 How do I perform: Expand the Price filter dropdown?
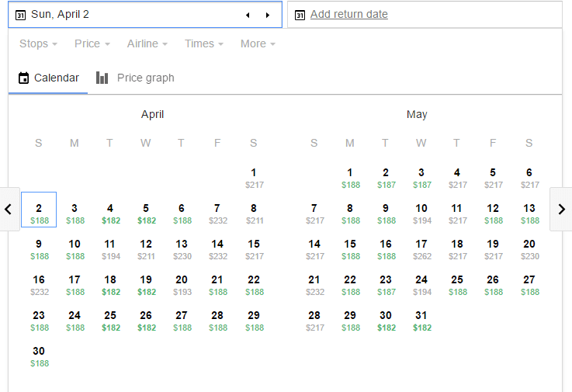[x=92, y=44]
